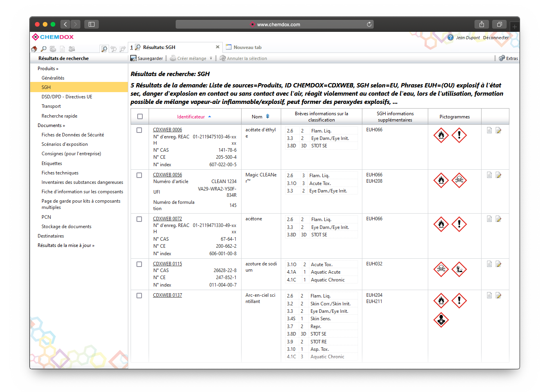The image size is (549, 392).
Task: Open the CDXWEB 0072 link
Action: coord(167,219)
